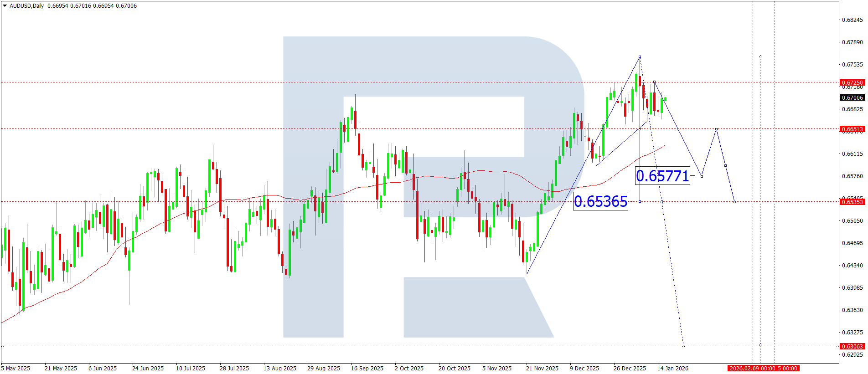Click the 14 Jan 2026 date label
868x374 pixels.
point(673,369)
